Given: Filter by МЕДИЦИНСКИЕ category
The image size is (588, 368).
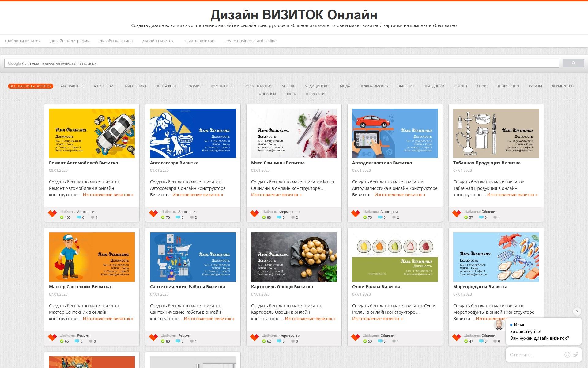Looking at the screenshot, I should coord(318,86).
